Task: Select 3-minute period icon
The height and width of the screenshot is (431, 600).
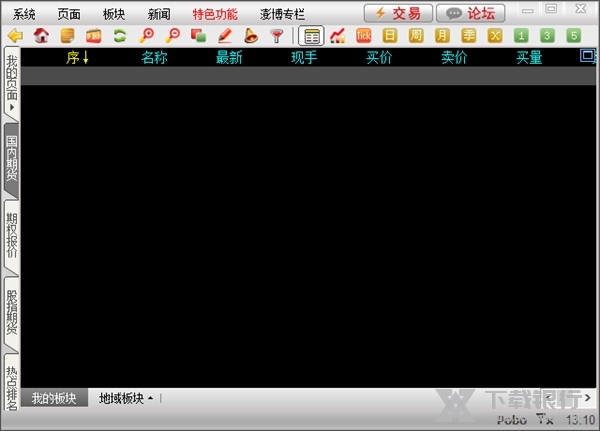Action: [547, 36]
